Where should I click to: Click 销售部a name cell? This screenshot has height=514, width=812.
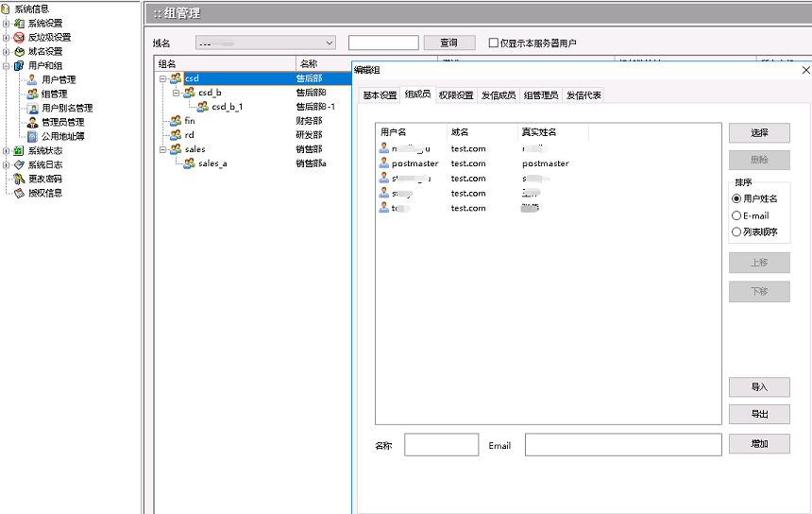pyautogui.click(x=311, y=163)
